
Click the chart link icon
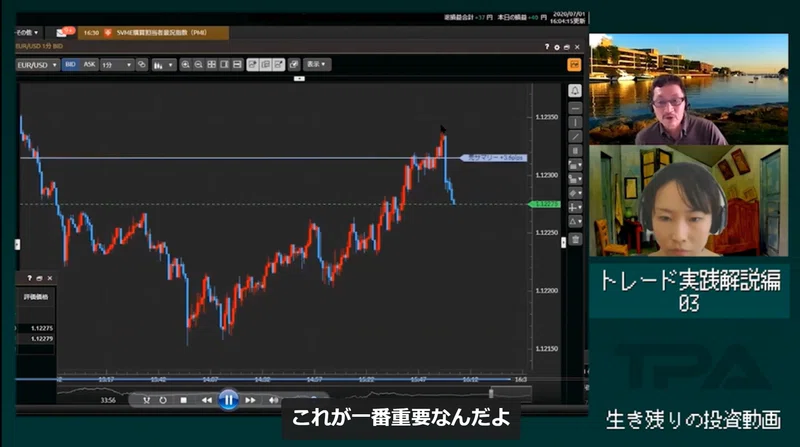[x=142, y=64]
